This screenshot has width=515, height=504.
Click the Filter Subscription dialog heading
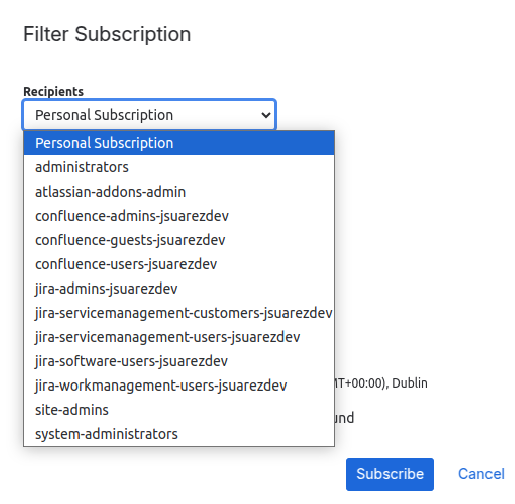tap(107, 34)
